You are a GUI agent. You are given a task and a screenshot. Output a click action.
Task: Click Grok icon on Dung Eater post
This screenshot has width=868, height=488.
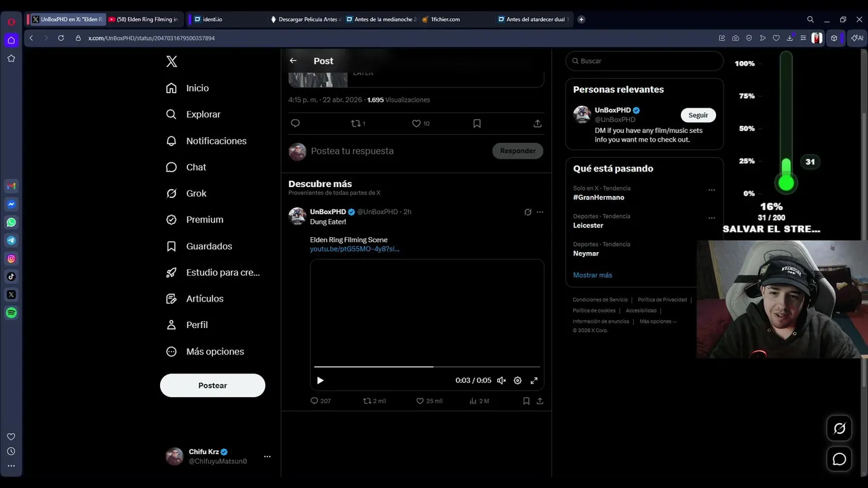[x=528, y=212]
